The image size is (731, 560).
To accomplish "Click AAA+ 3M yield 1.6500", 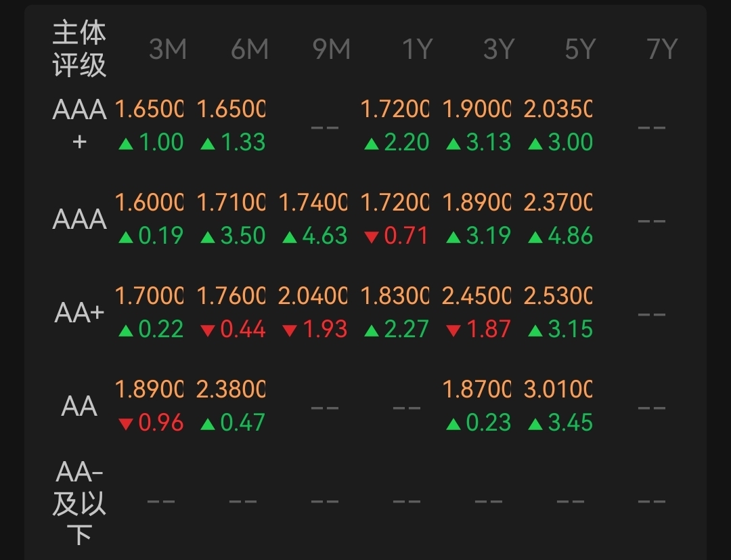I will [x=150, y=109].
